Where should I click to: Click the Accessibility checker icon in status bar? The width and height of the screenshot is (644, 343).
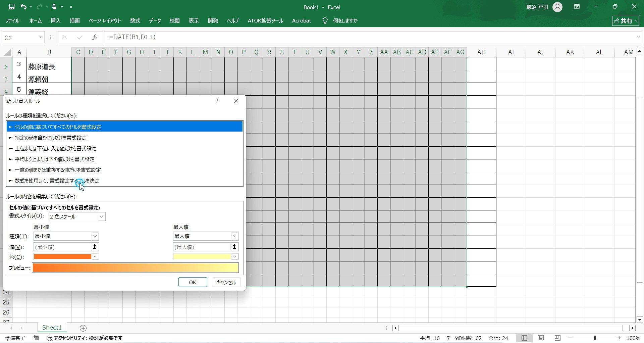point(50,338)
